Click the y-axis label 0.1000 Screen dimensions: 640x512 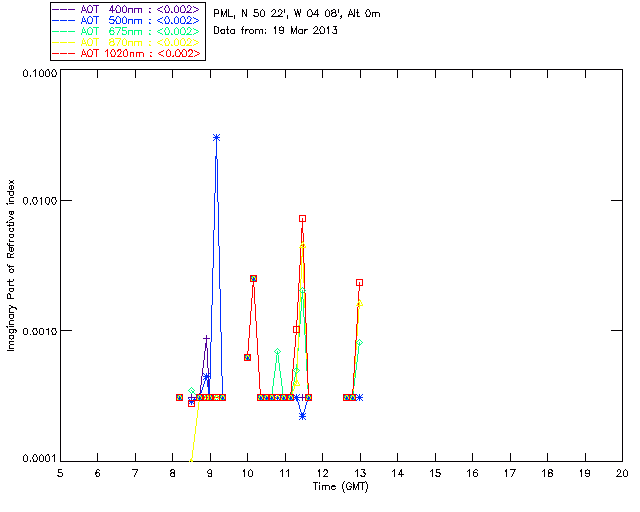(39, 73)
